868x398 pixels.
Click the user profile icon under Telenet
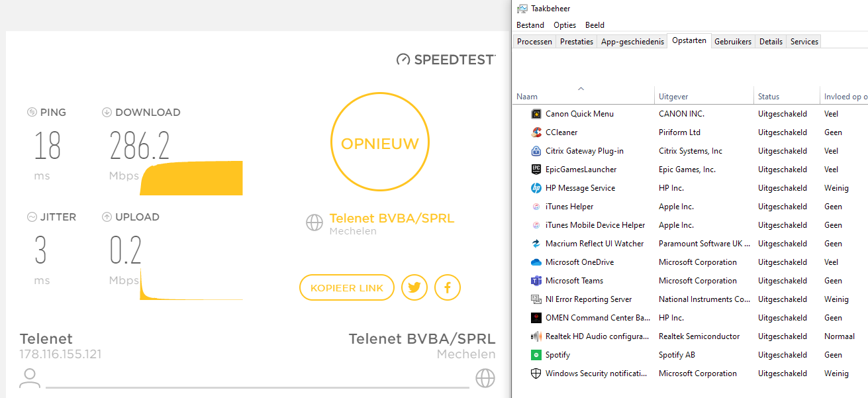pyautogui.click(x=29, y=378)
